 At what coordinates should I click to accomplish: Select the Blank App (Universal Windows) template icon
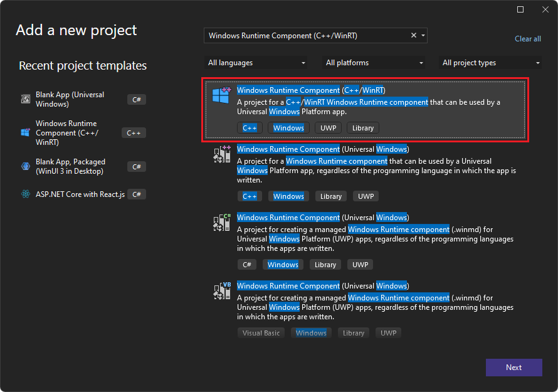coord(25,99)
